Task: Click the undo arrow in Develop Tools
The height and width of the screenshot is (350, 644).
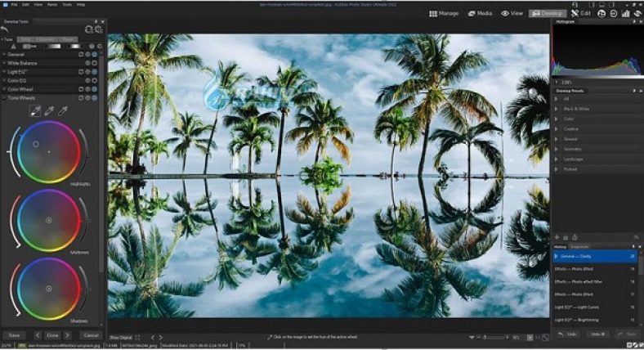Action: point(5,29)
